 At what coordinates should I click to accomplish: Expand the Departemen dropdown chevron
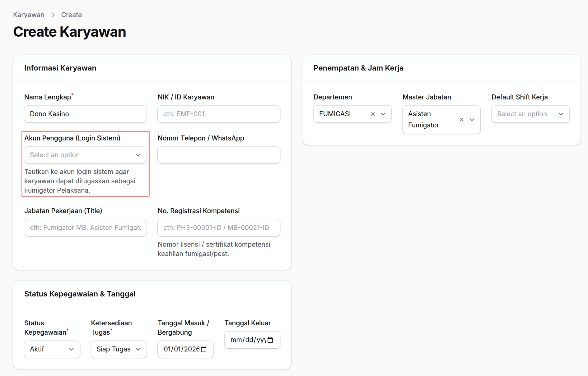383,114
